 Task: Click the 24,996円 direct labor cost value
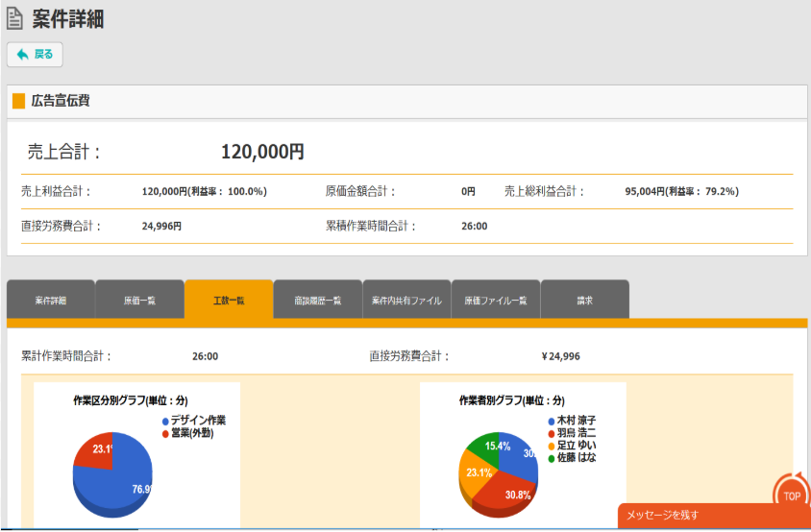click(x=161, y=226)
